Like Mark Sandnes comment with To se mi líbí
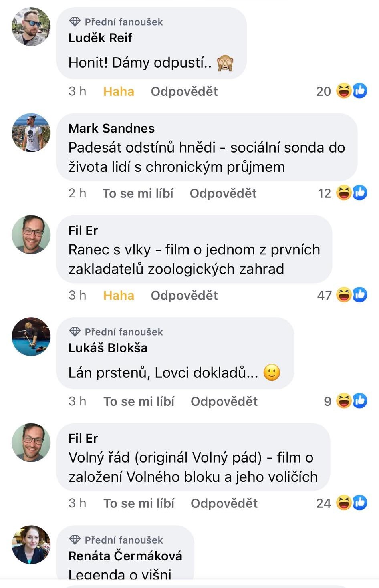 138,193
